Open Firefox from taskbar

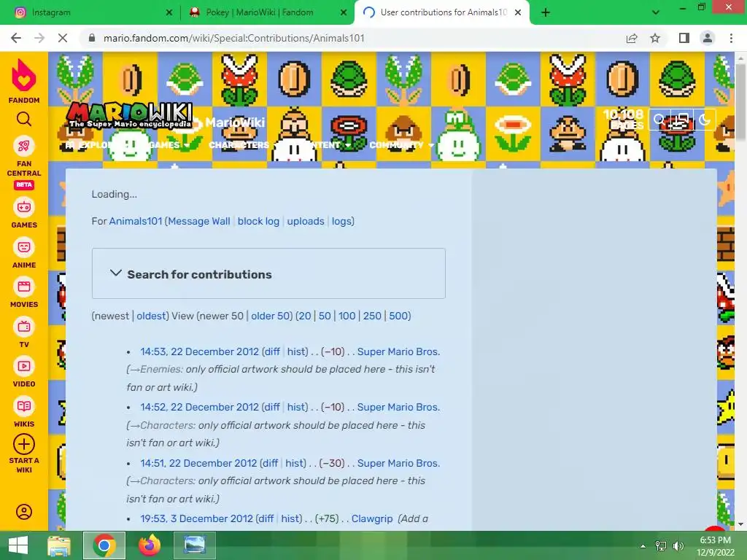pyautogui.click(x=149, y=545)
